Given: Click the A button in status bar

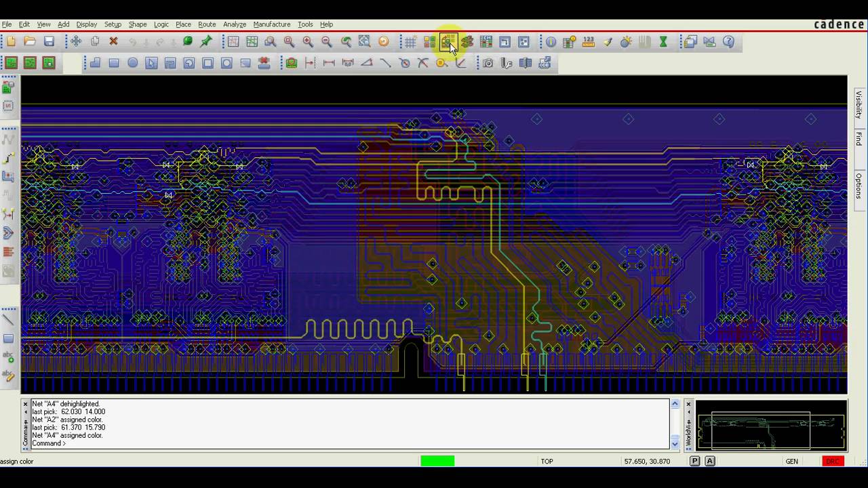Looking at the screenshot, I should [x=710, y=461].
